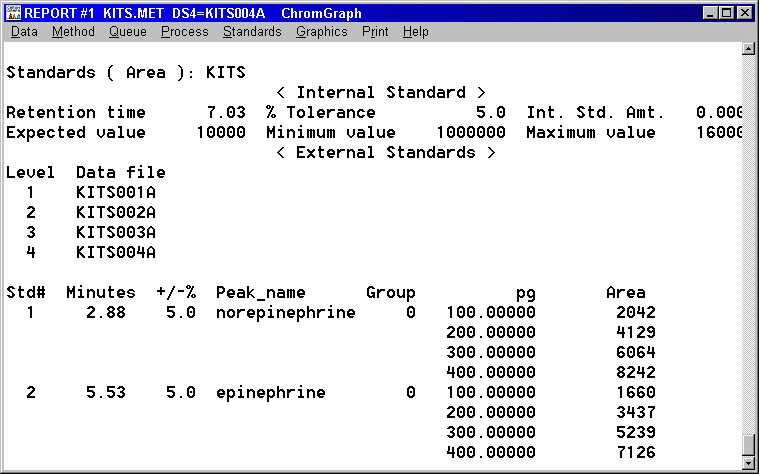Minimize the ChromGraph report window
This screenshot has width=759, height=474.
[710, 12]
